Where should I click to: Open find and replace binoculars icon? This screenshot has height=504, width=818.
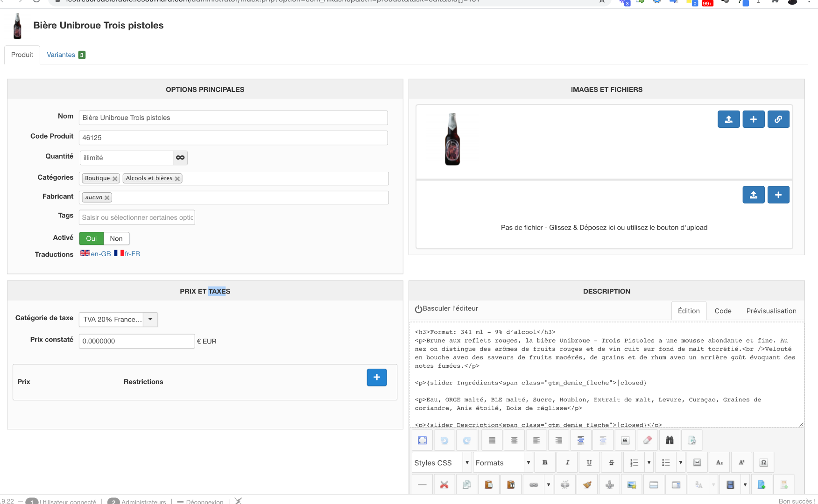point(670,440)
